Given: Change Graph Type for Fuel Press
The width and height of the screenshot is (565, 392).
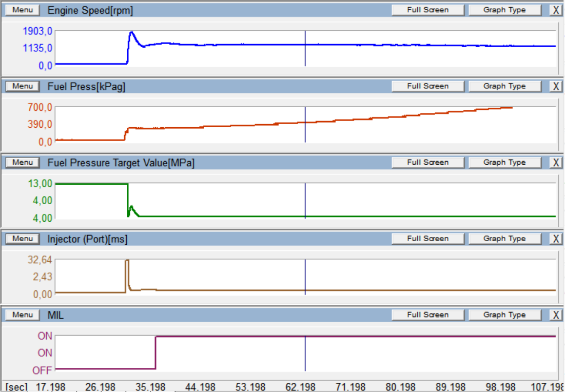Looking at the screenshot, I should pos(504,86).
